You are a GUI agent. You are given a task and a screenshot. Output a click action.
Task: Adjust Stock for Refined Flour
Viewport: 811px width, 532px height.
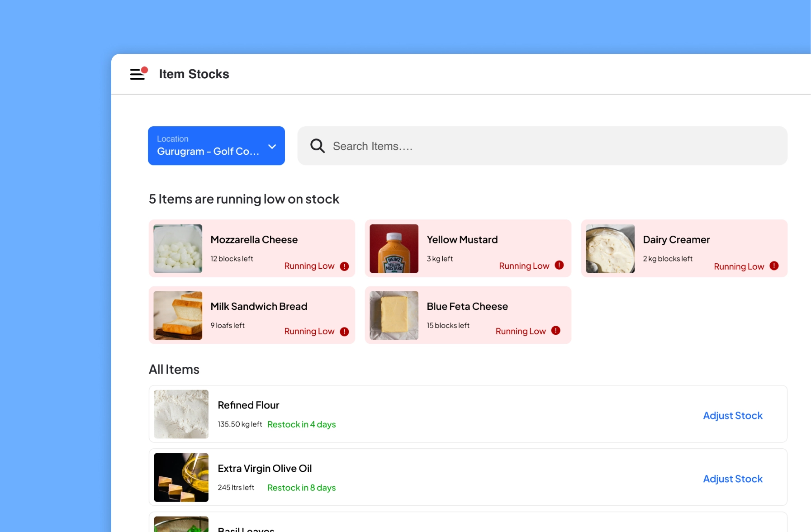click(x=732, y=415)
